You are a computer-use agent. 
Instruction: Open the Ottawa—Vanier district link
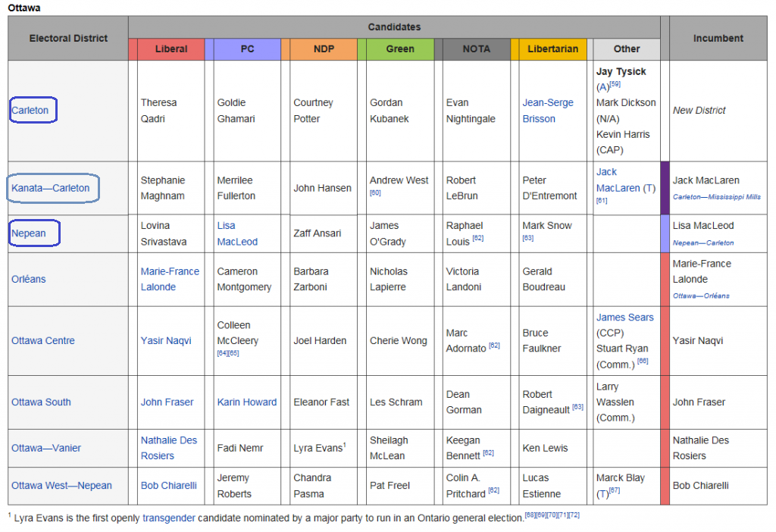(x=46, y=448)
